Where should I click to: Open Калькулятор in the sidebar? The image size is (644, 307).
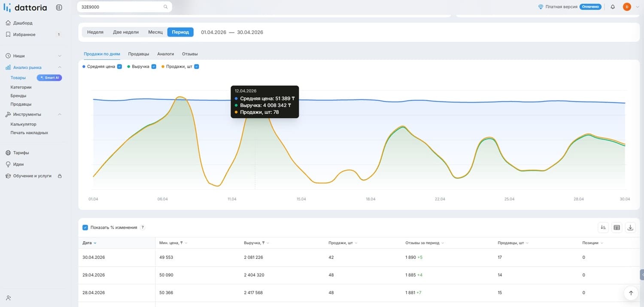pos(24,124)
